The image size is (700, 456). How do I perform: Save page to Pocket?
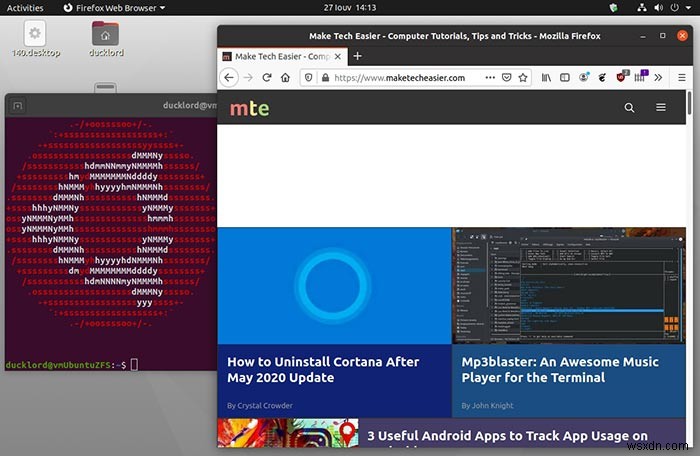[506, 78]
